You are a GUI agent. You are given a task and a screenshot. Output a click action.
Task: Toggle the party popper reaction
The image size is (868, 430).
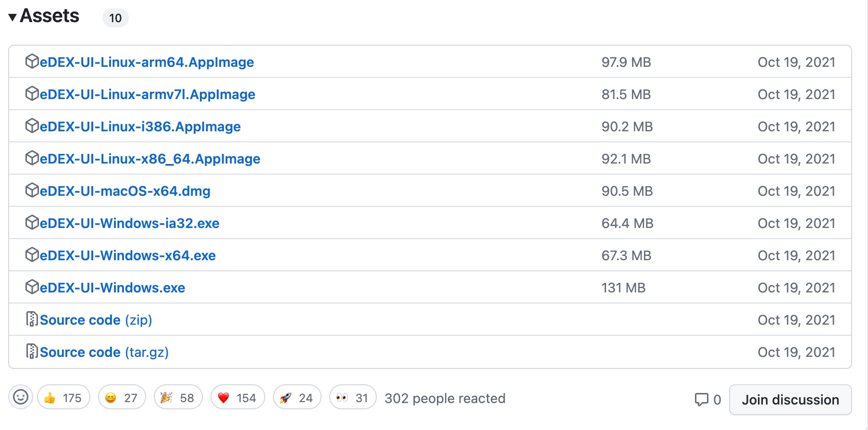[178, 397]
